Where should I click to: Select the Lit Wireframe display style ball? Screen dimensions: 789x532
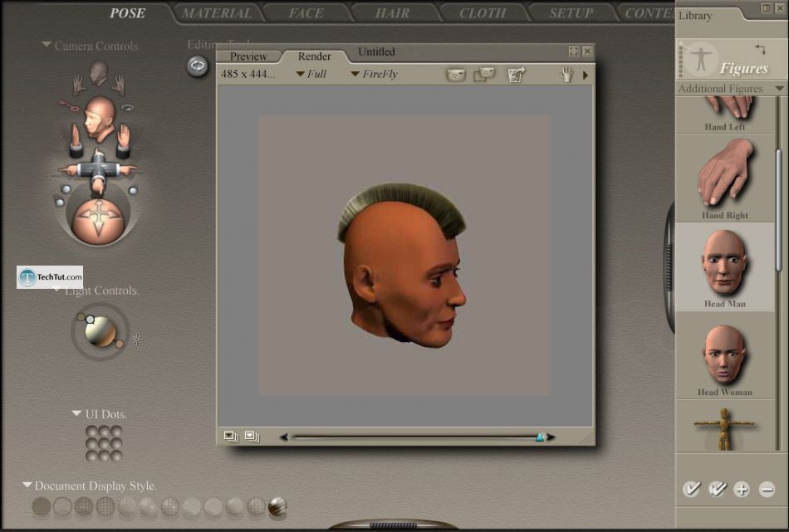point(127,506)
